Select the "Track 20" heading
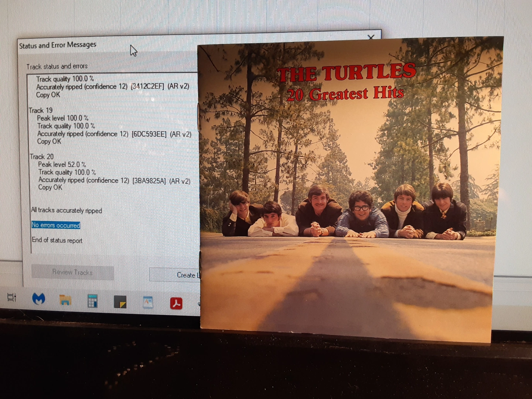 coord(42,157)
